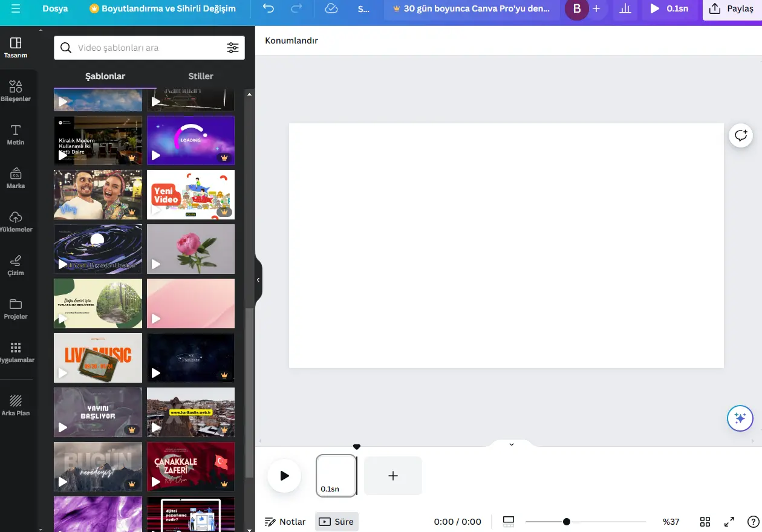Select the pink peony flower template
Viewport: 762px width, 532px height.
tap(190, 248)
